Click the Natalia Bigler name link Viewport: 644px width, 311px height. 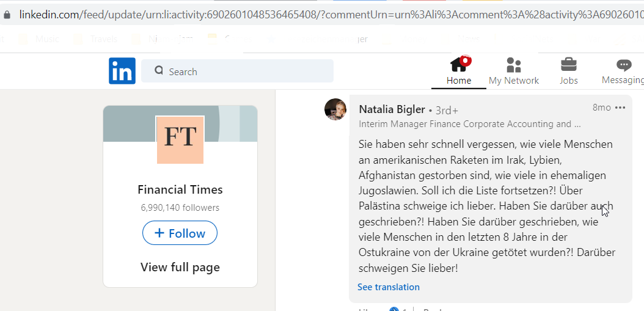[392, 110]
